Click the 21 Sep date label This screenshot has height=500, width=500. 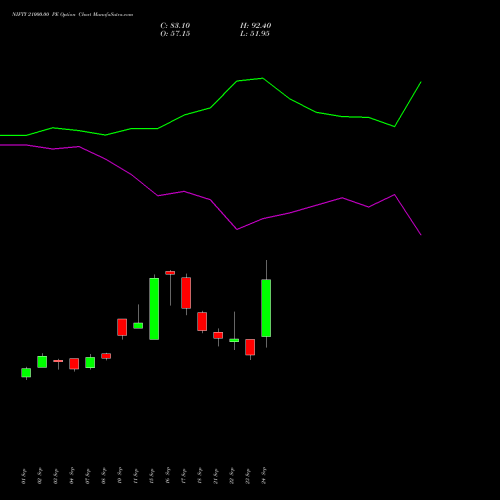coord(215,476)
